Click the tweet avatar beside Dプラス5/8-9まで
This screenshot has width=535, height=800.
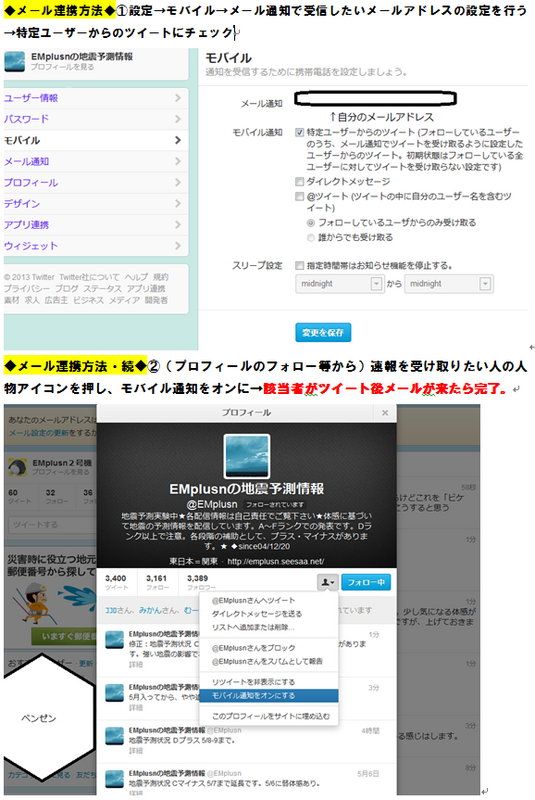point(114,736)
